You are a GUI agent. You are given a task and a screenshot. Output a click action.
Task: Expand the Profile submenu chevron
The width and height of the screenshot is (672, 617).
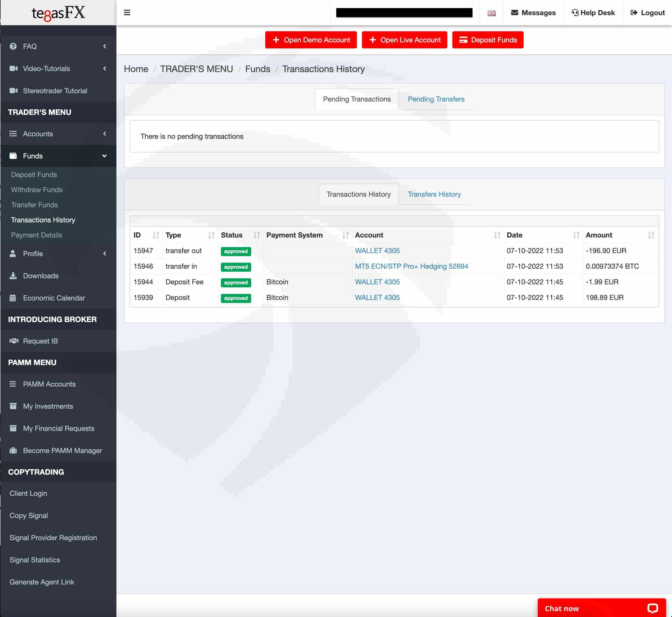pyautogui.click(x=105, y=253)
